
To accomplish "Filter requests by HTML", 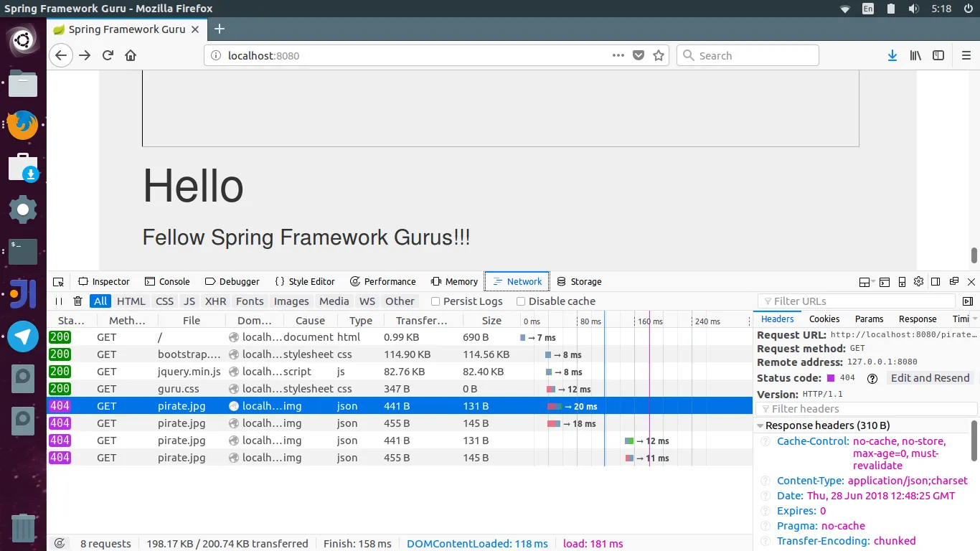I will [x=131, y=301].
